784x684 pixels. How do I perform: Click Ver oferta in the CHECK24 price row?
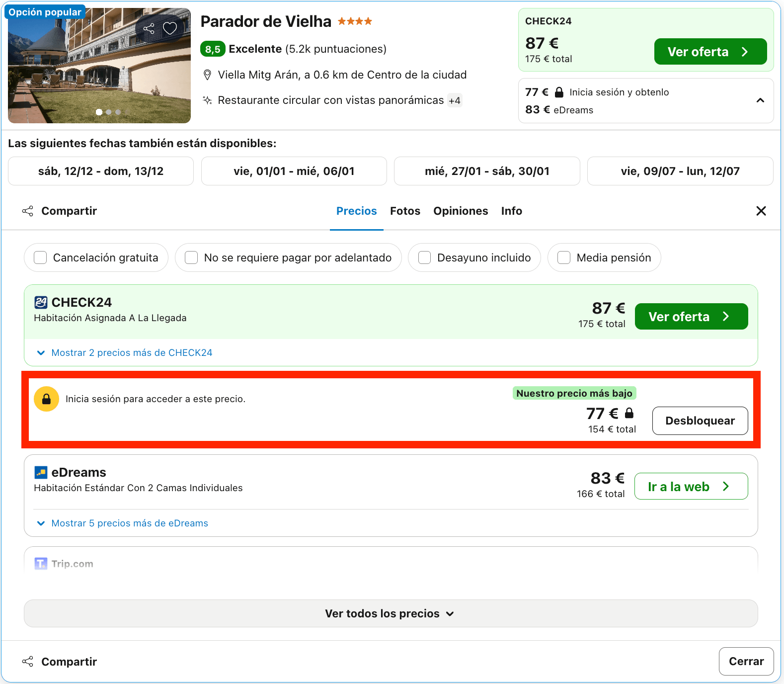coord(692,317)
